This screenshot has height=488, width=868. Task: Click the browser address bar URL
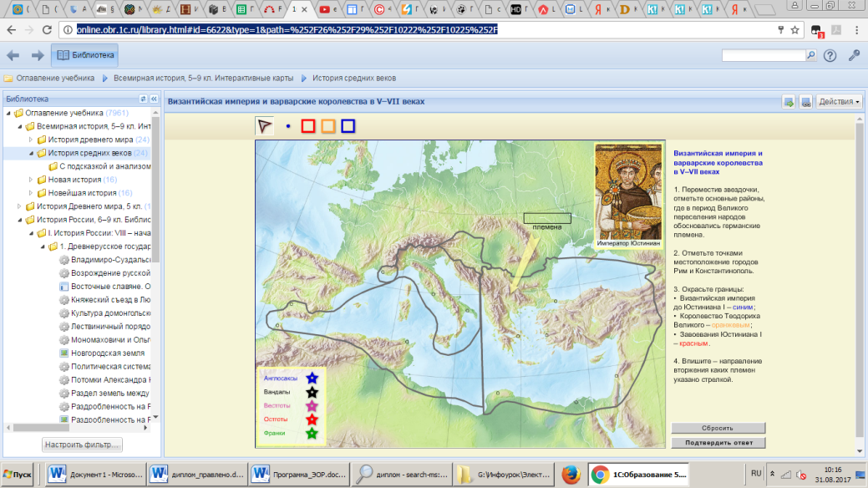point(287,30)
